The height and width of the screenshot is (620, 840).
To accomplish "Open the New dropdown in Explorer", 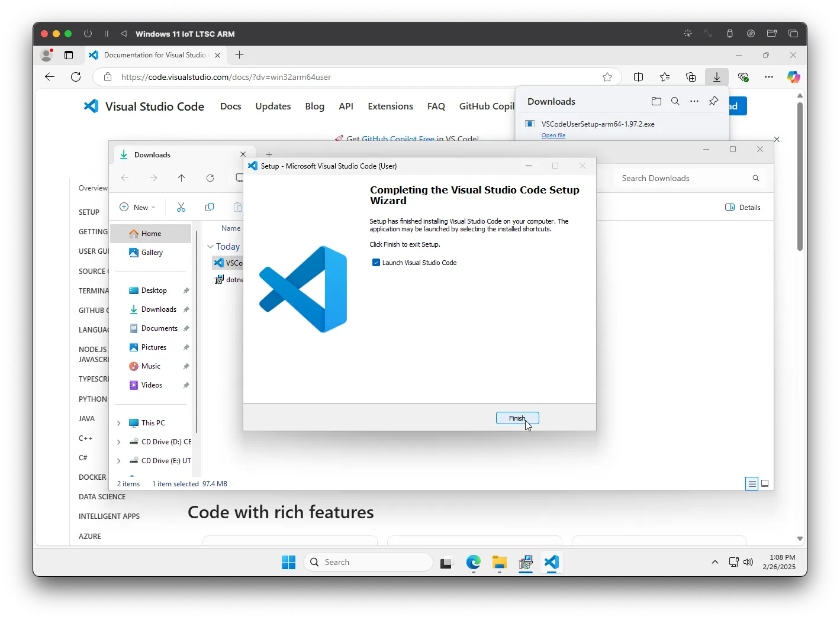I will [137, 207].
